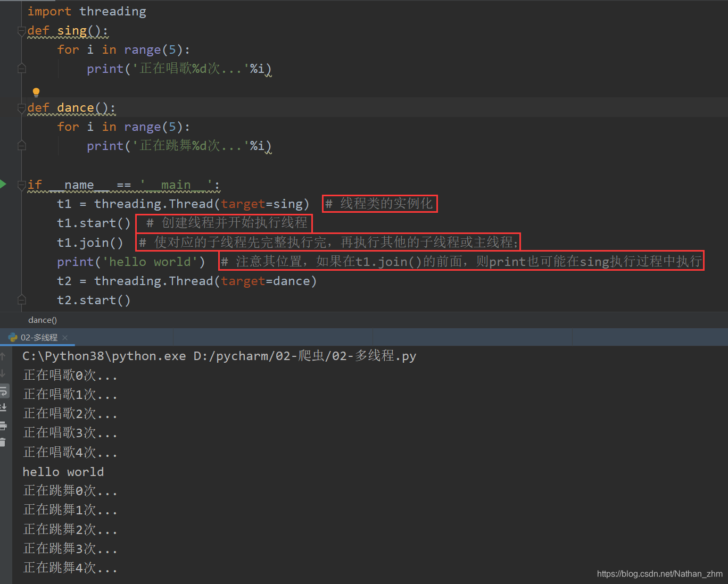Click console output '正在跳舞3次...'
Viewport: 728px width, 584px height.
(70, 549)
